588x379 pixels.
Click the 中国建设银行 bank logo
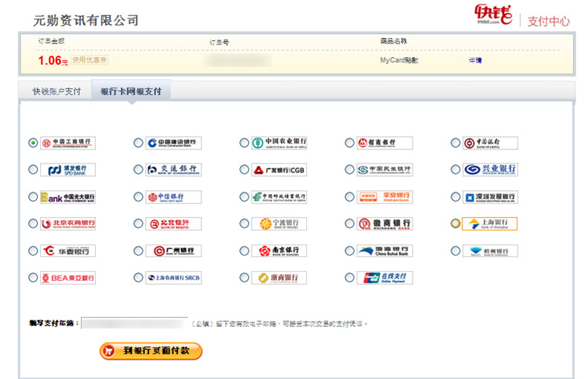pos(174,143)
